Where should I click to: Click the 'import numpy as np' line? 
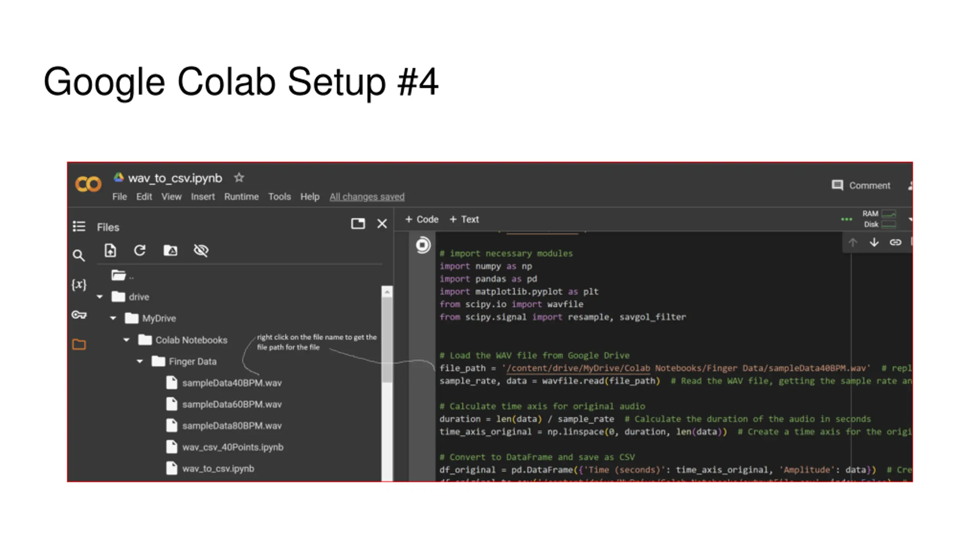[x=486, y=266]
